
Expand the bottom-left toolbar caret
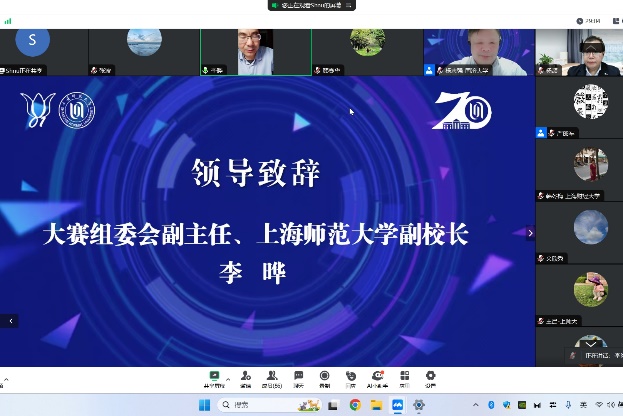point(6,379)
